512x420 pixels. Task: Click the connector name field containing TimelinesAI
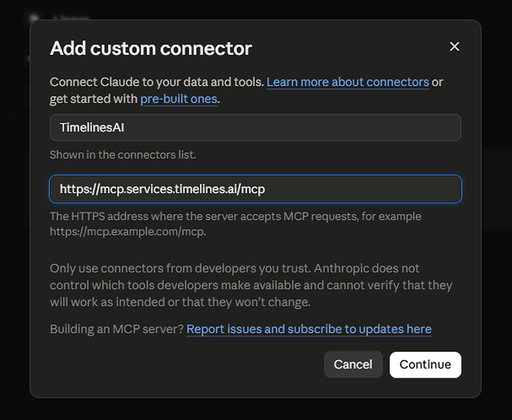(255, 127)
